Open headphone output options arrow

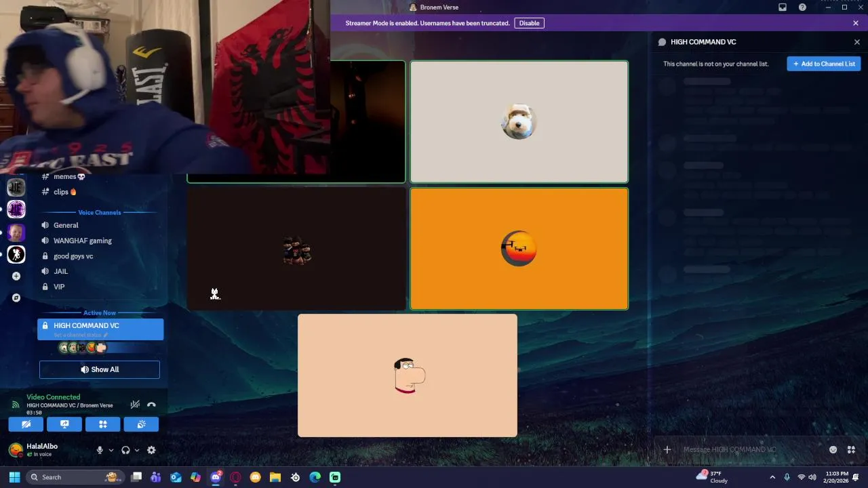tap(137, 450)
